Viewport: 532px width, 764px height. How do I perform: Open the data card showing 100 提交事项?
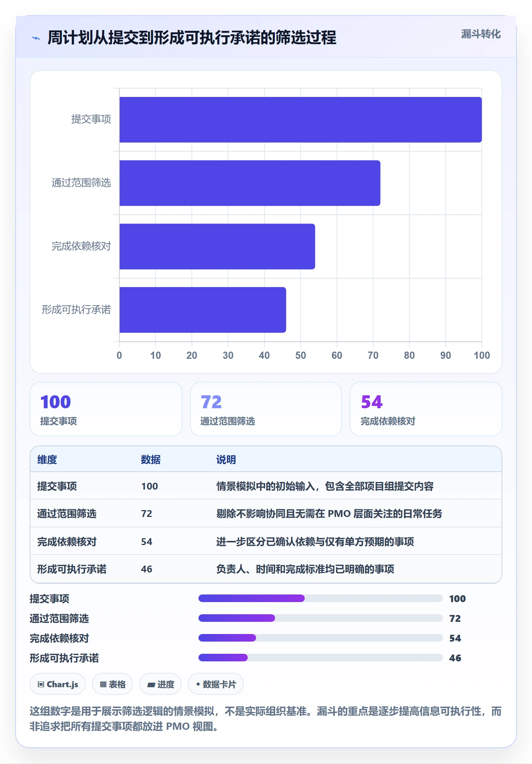pos(106,409)
